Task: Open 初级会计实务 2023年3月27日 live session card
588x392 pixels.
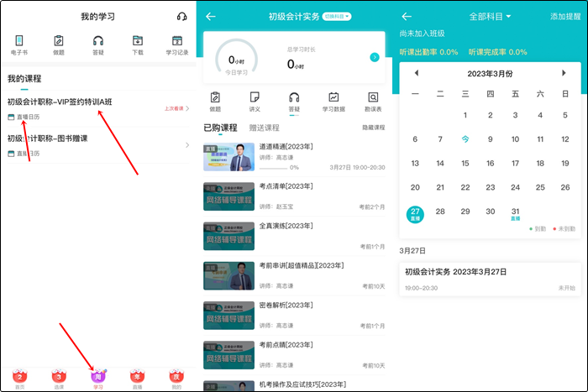Action: [x=490, y=280]
